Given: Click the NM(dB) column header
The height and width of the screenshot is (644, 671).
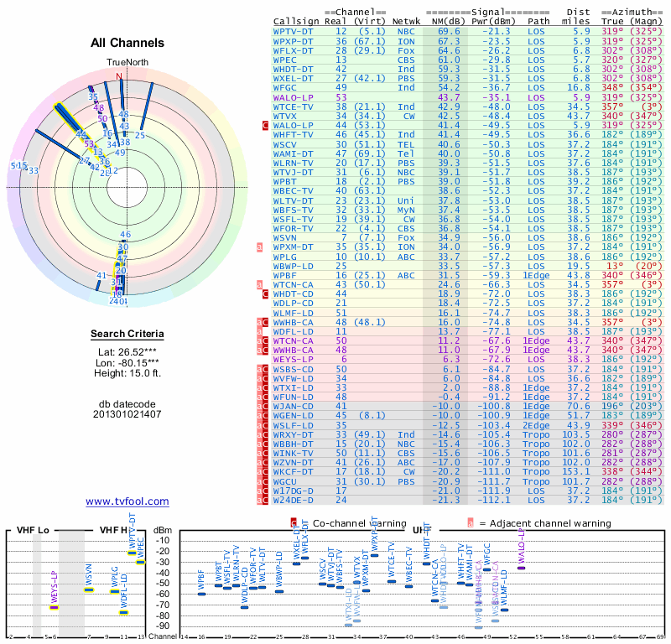Looking at the screenshot, I should pos(448,22).
